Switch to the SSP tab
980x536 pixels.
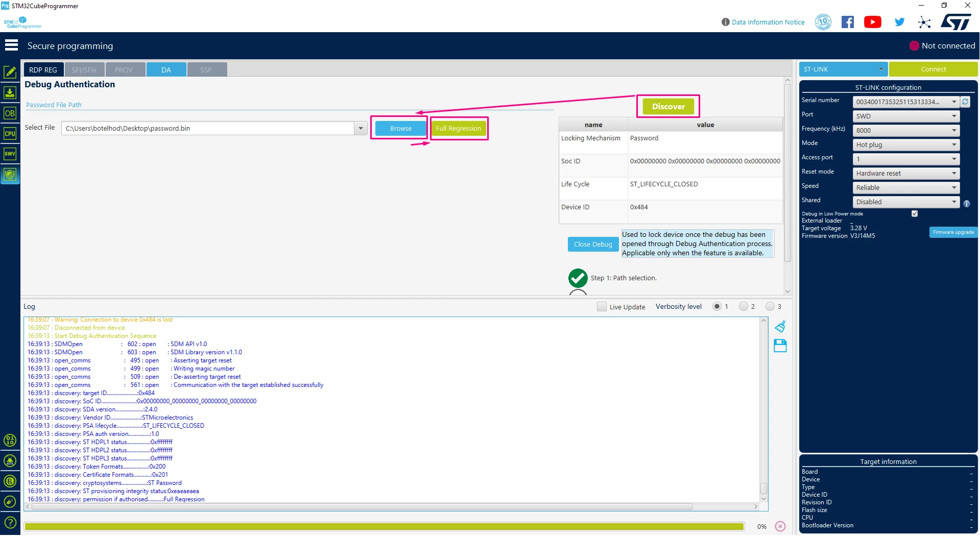coord(206,69)
